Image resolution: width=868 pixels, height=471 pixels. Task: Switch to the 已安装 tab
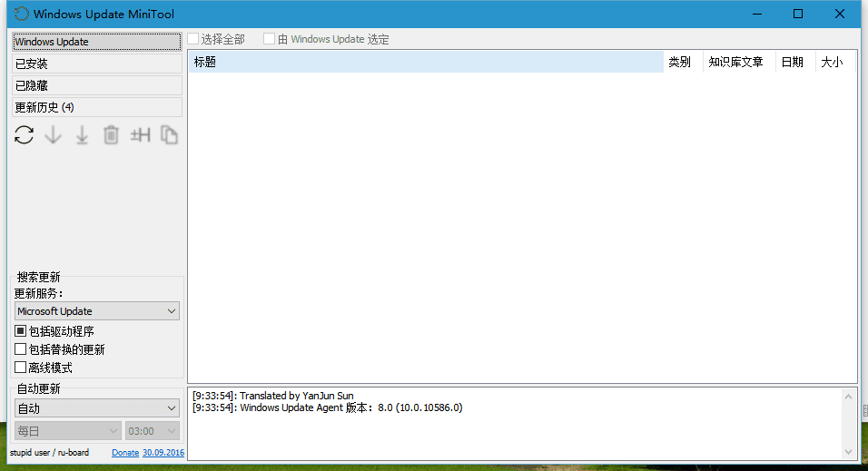97,64
